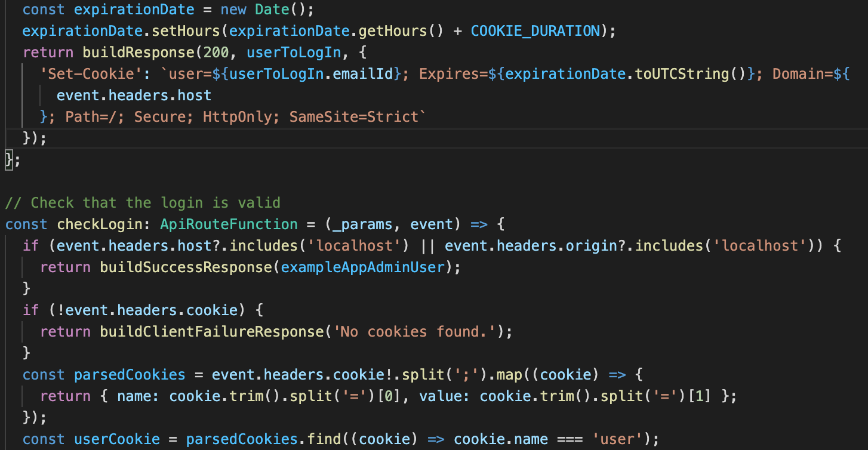Click the buildResponse function name
The height and width of the screenshot is (450, 868).
tap(139, 53)
